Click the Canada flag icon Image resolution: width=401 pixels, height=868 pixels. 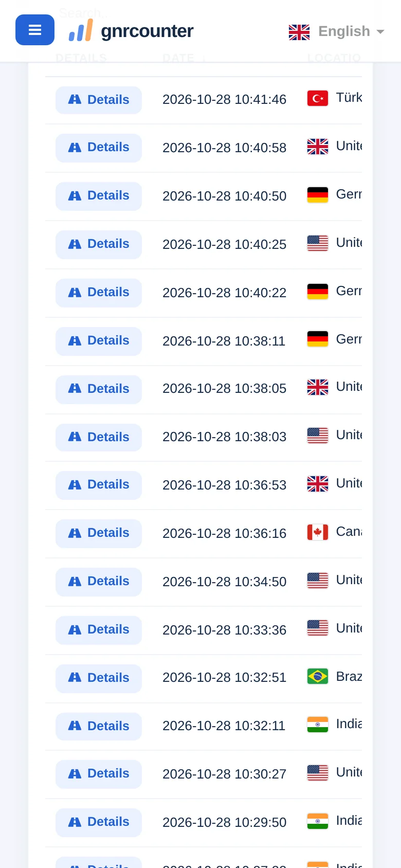coord(318,532)
